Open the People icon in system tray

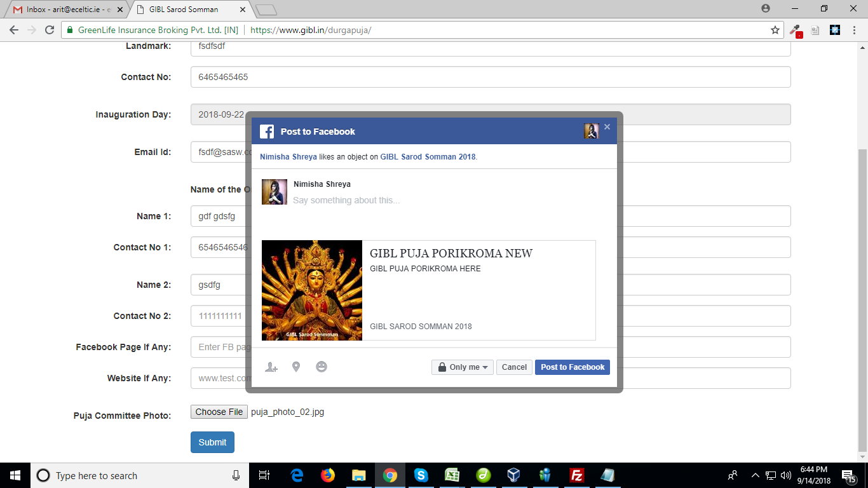click(733, 475)
